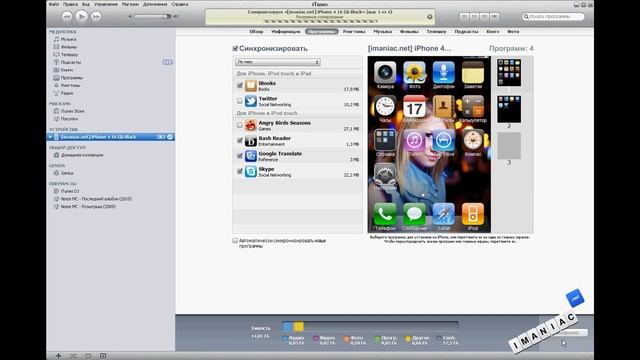The height and width of the screenshot is (360, 640).
Task: Toggle the Синхронизировать checkbox
Action: (x=235, y=49)
